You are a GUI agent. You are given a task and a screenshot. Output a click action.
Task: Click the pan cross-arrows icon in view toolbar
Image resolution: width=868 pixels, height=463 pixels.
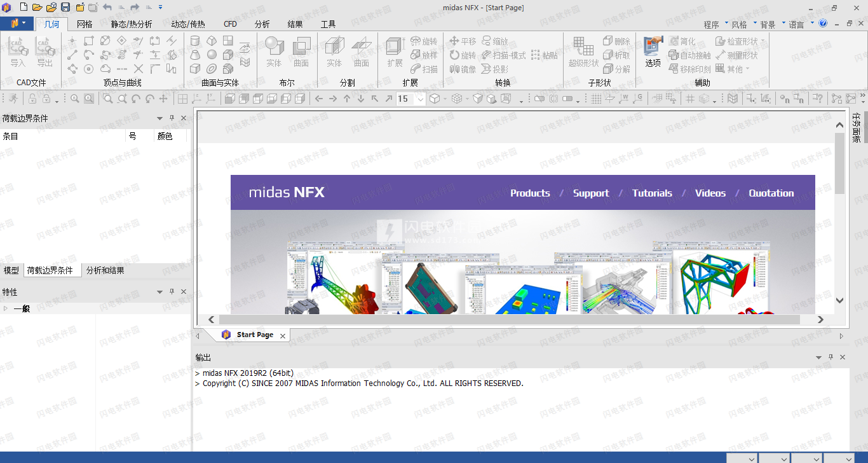coord(163,99)
